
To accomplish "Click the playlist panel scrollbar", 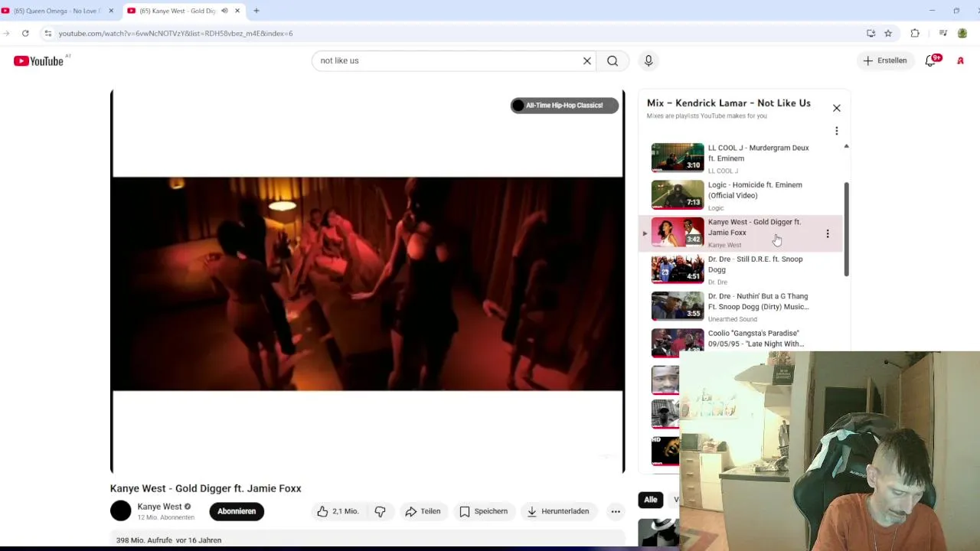I will tap(846, 230).
